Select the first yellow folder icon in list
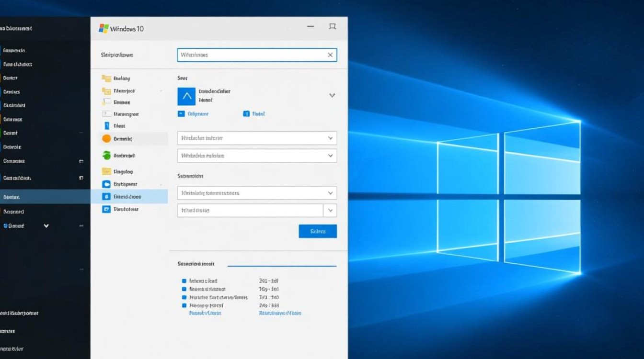The height and width of the screenshot is (359, 644). (106, 79)
